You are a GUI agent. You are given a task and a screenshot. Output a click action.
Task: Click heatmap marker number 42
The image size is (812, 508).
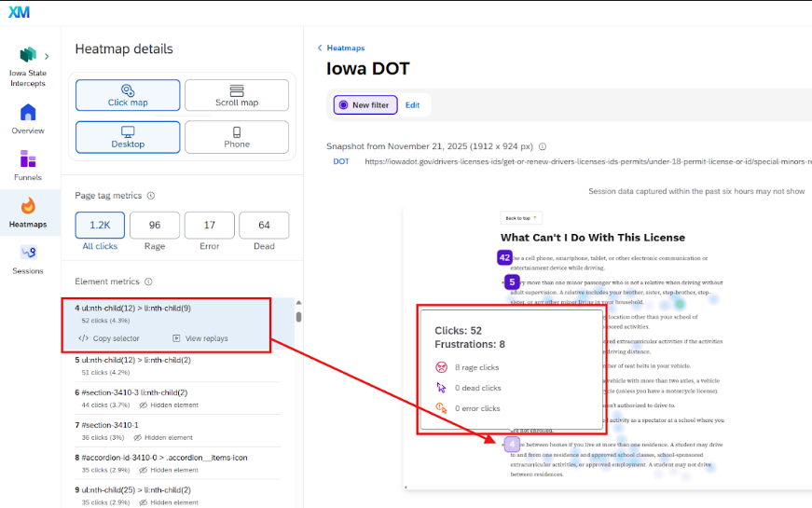(504, 257)
